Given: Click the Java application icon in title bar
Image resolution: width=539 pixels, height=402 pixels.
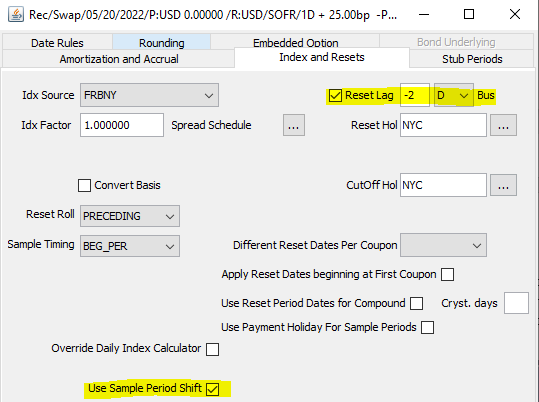Looking at the screenshot, I should (x=16, y=14).
